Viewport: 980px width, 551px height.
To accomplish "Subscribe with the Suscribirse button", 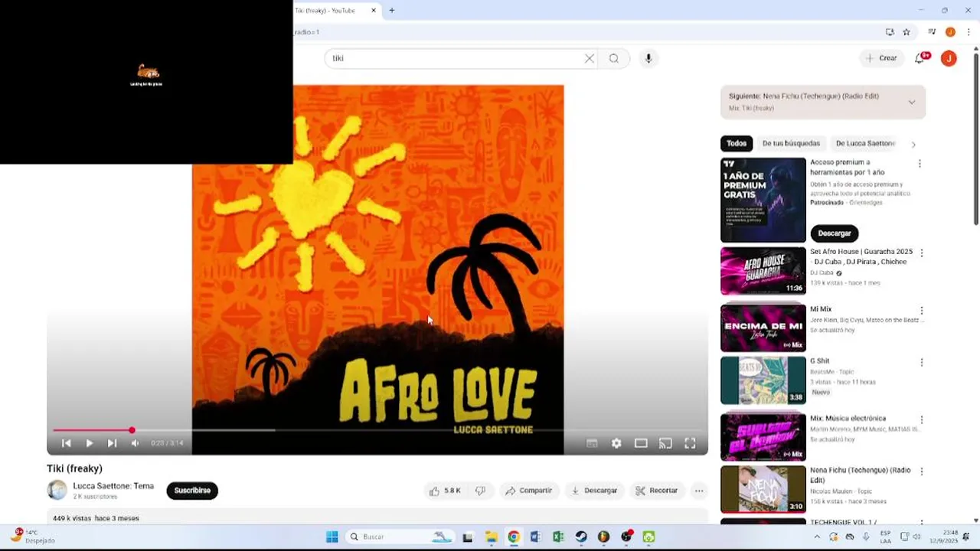I will pyautogui.click(x=192, y=491).
